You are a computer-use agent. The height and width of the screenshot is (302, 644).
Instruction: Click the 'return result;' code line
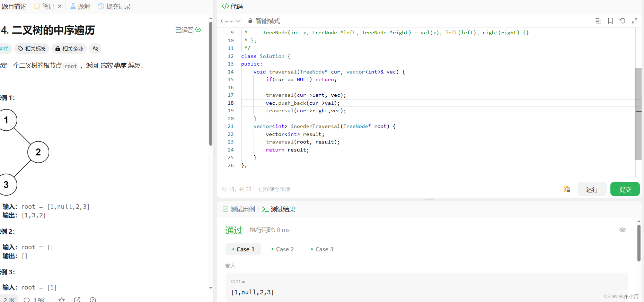(287, 150)
